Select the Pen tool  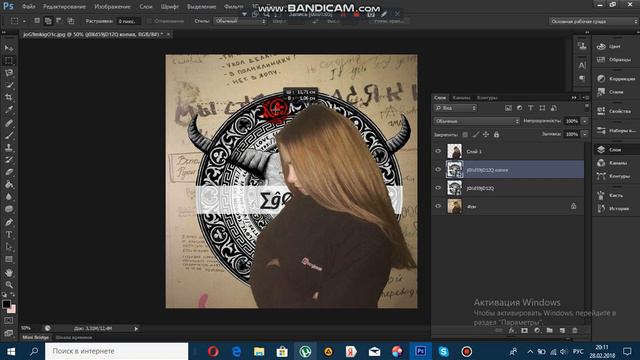click(9, 222)
